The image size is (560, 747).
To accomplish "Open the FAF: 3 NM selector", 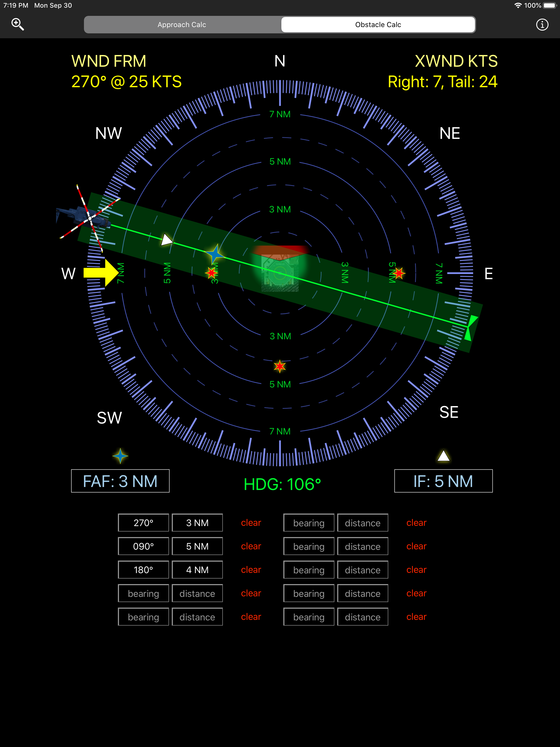I will (x=120, y=481).
